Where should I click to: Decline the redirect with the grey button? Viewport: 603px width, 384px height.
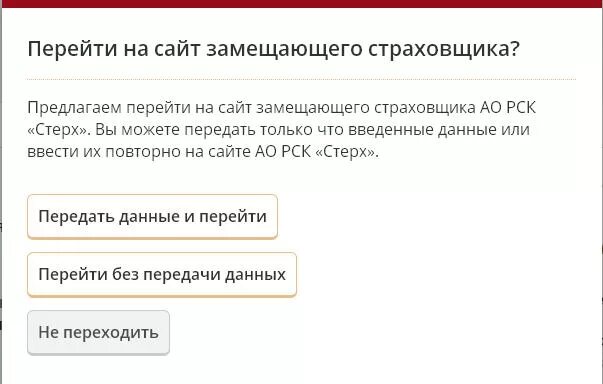[98, 332]
